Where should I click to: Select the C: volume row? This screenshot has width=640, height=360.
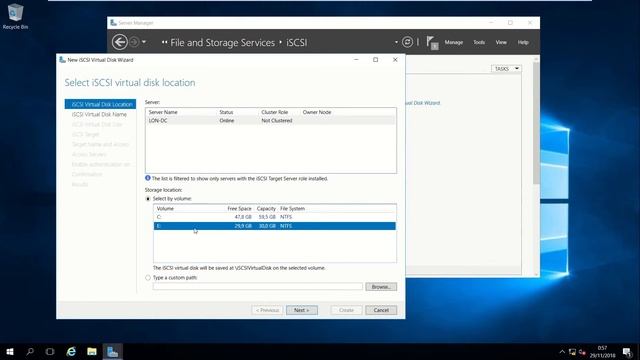click(x=275, y=217)
